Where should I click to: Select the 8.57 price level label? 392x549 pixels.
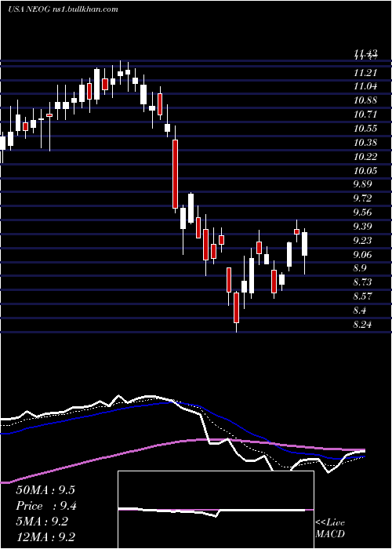pos(363,296)
